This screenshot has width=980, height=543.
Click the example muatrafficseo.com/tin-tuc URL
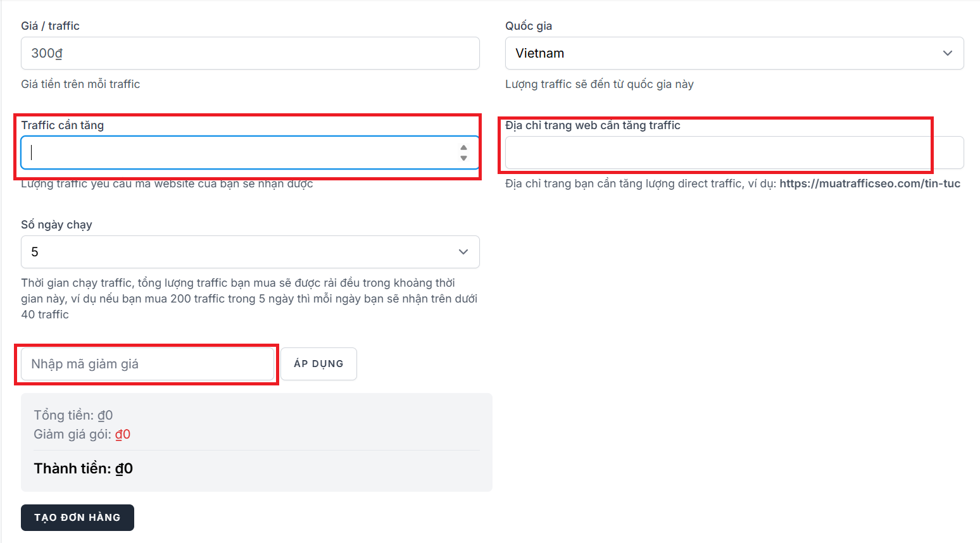[870, 184]
